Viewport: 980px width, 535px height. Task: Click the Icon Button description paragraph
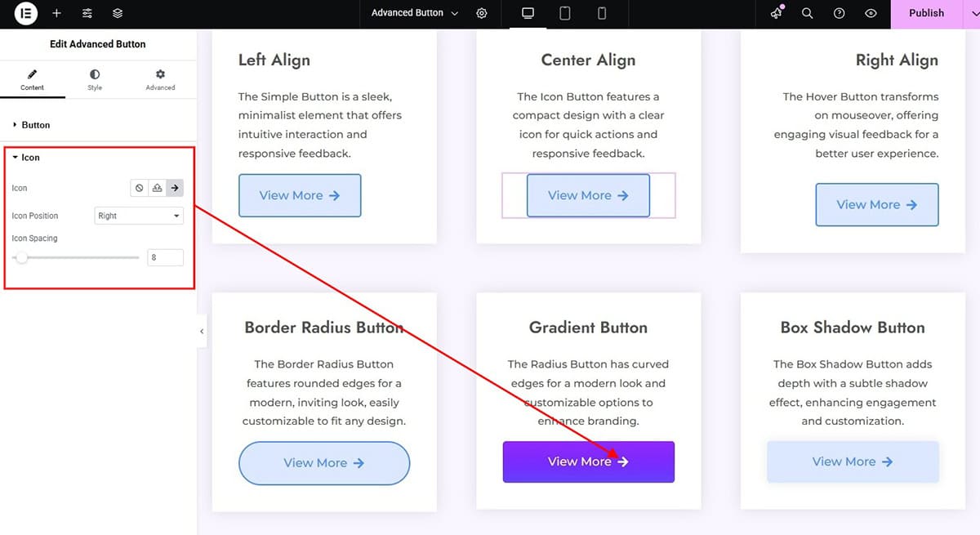coord(588,125)
